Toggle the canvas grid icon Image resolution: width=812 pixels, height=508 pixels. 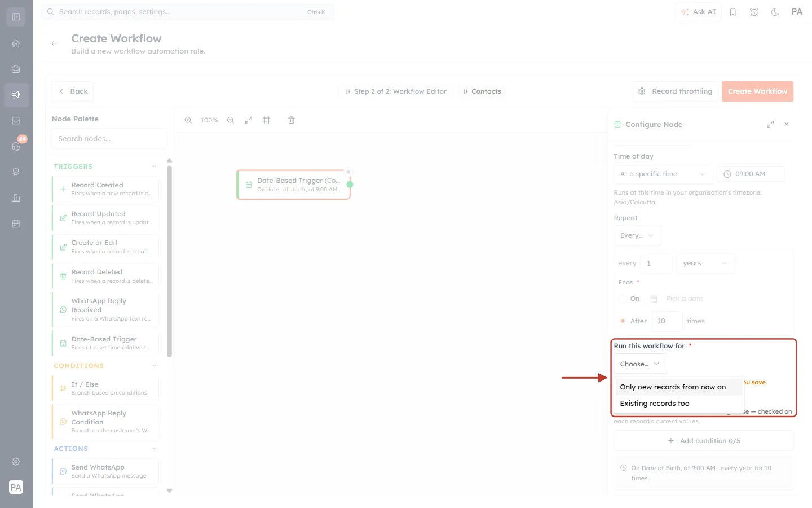267,120
